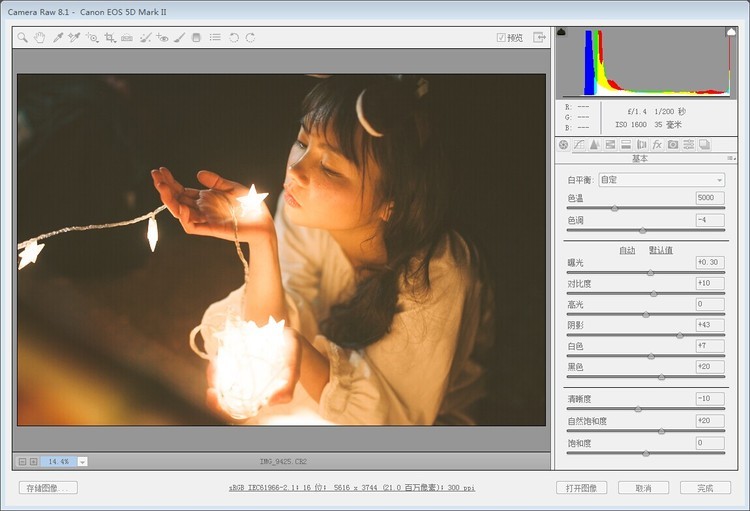
Task: Open the 白平衡 white balance dropdown
Action: click(x=660, y=180)
